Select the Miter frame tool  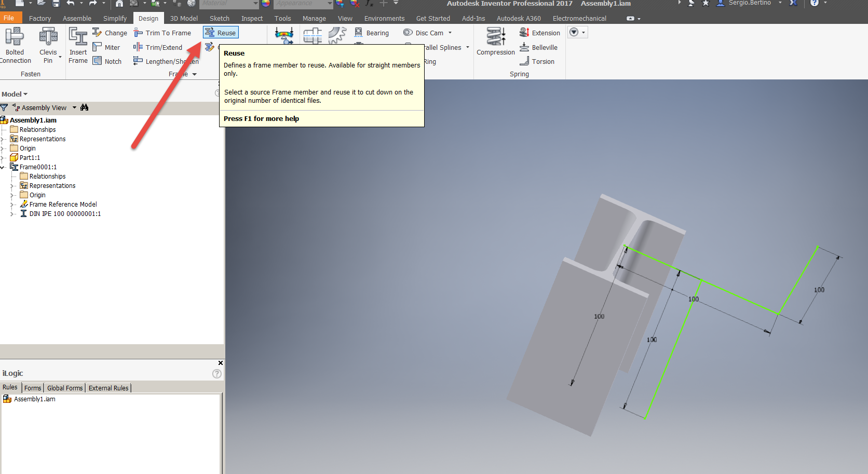pyautogui.click(x=107, y=47)
